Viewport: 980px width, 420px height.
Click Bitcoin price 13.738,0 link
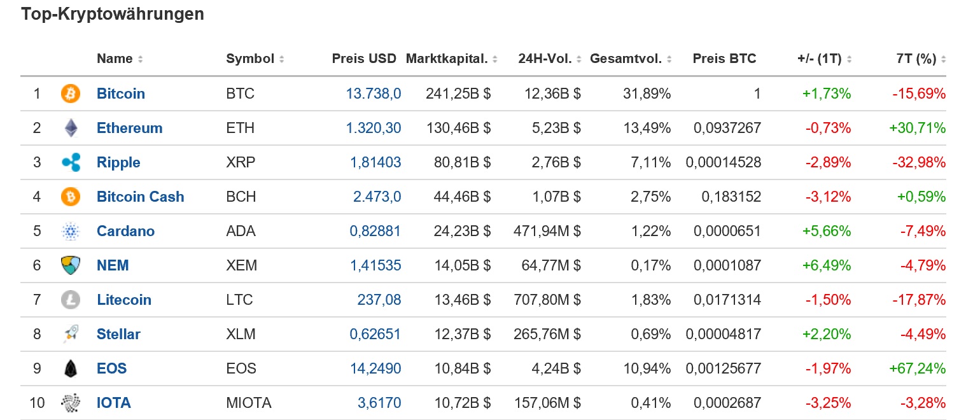(x=374, y=94)
